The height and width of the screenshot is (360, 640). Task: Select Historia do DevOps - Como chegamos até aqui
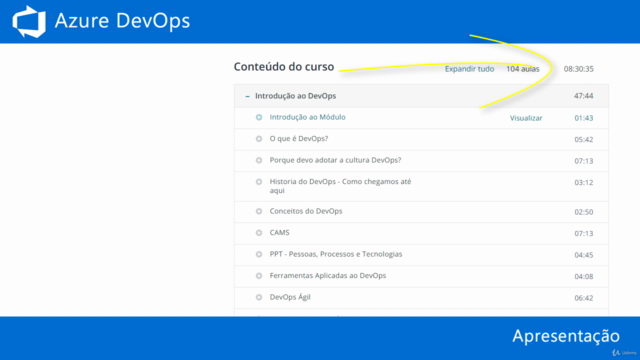[340, 186]
